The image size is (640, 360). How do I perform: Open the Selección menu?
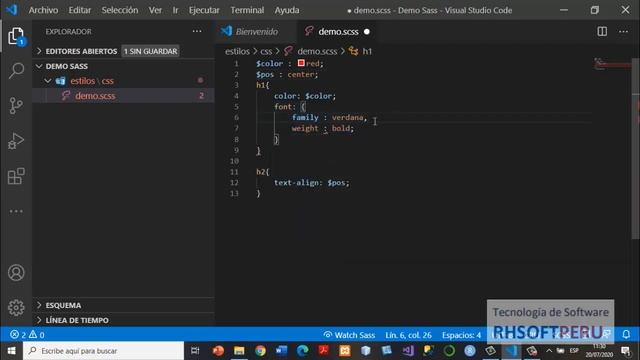pyautogui.click(x=120, y=10)
